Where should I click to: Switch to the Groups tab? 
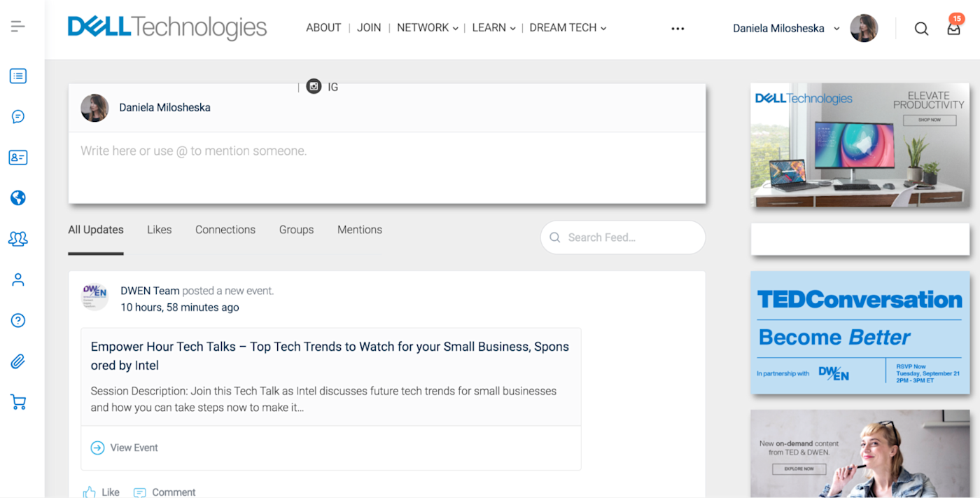coord(296,230)
